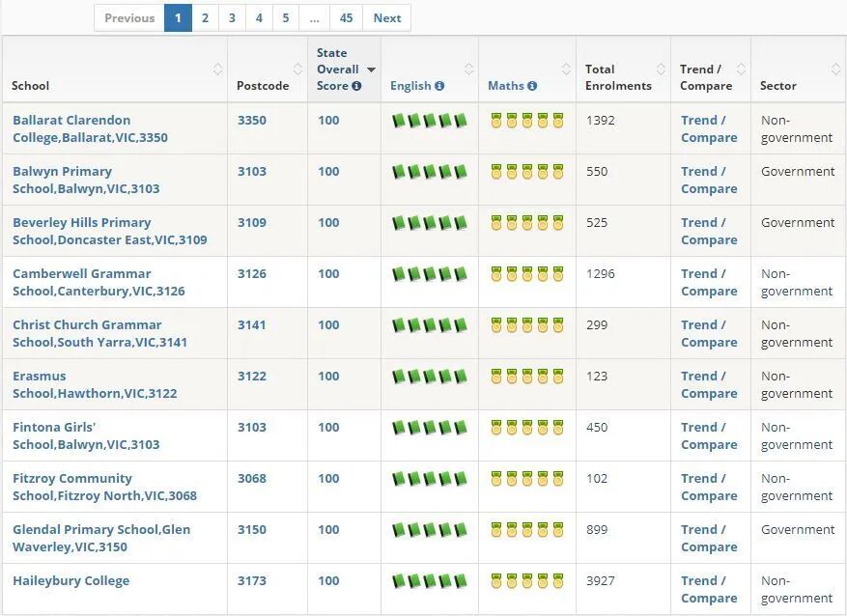The height and width of the screenshot is (616, 847).
Task: Click the English book rating for Haileybury College
Action: (430, 581)
